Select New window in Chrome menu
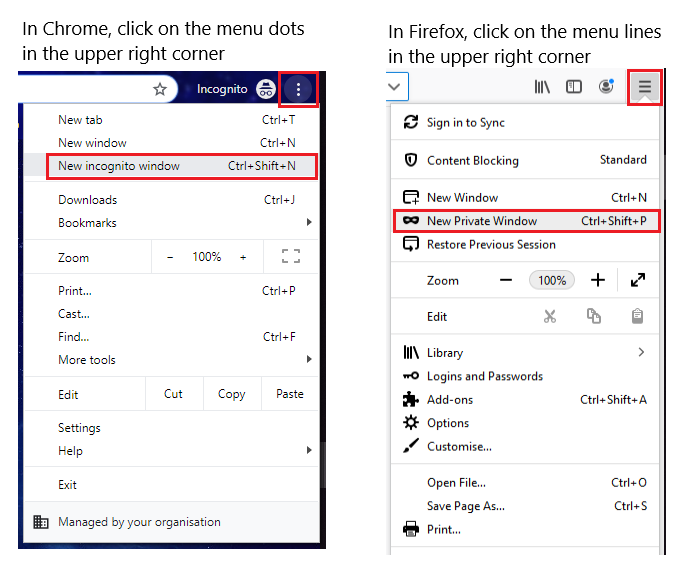This screenshot has height=564, width=696. pyautogui.click(x=171, y=143)
